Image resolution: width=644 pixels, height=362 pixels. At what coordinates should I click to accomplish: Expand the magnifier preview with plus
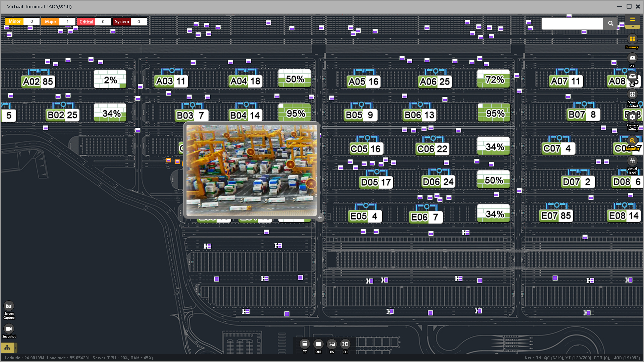point(320,218)
